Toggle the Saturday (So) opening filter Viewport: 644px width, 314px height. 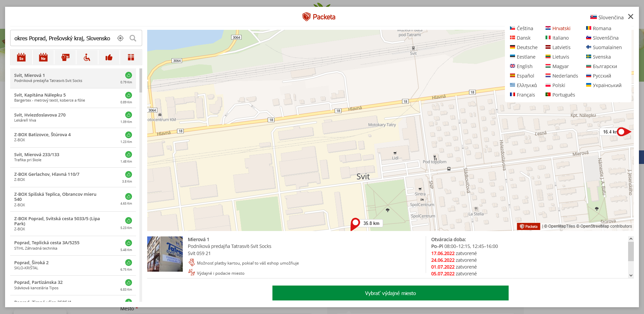[x=21, y=57]
